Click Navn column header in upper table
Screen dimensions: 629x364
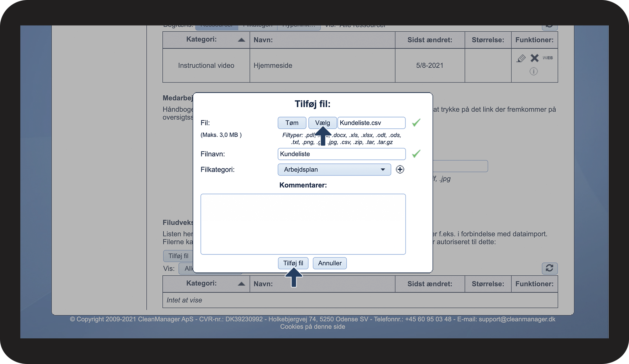pyautogui.click(x=263, y=40)
